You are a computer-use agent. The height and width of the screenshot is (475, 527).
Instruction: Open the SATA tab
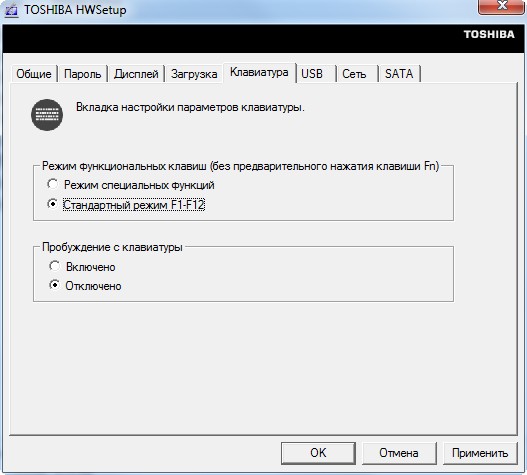[x=399, y=74]
